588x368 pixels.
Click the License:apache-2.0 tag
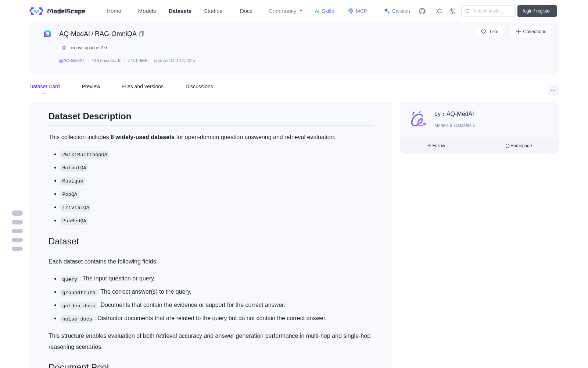[x=84, y=48]
